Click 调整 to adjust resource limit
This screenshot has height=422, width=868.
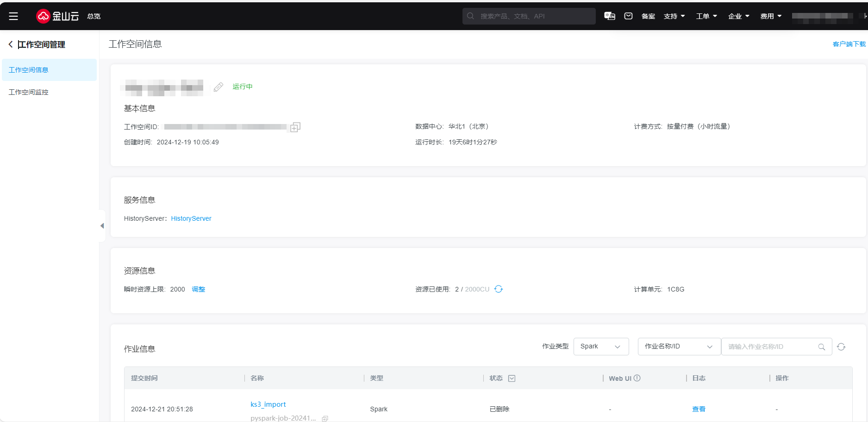(198, 289)
